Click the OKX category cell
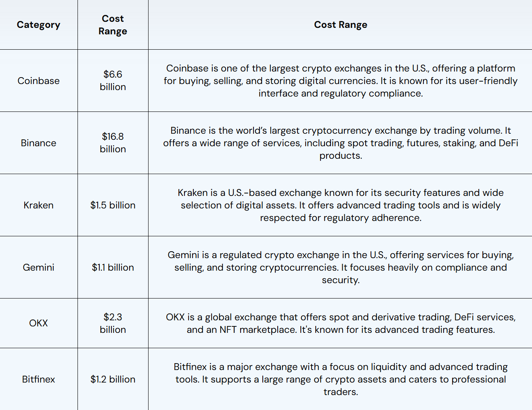The height and width of the screenshot is (410, 532). click(38, 323)
